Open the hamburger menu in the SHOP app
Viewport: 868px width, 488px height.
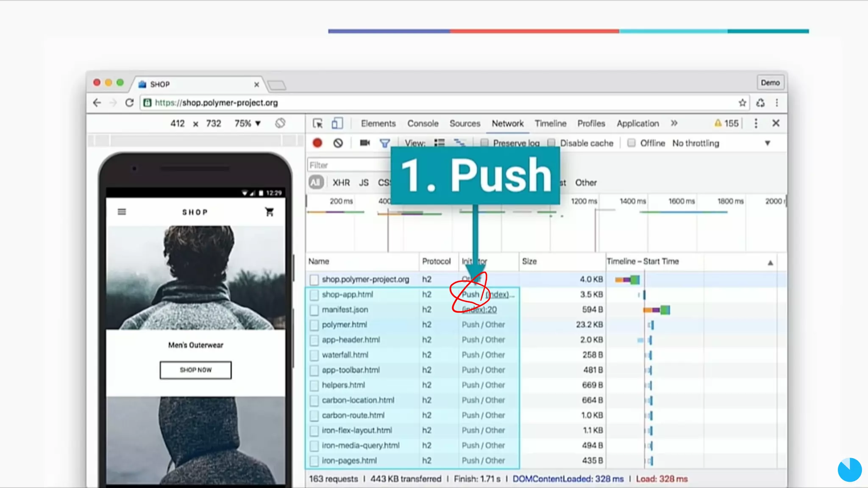pyautogui.click(x=122, y=212)
